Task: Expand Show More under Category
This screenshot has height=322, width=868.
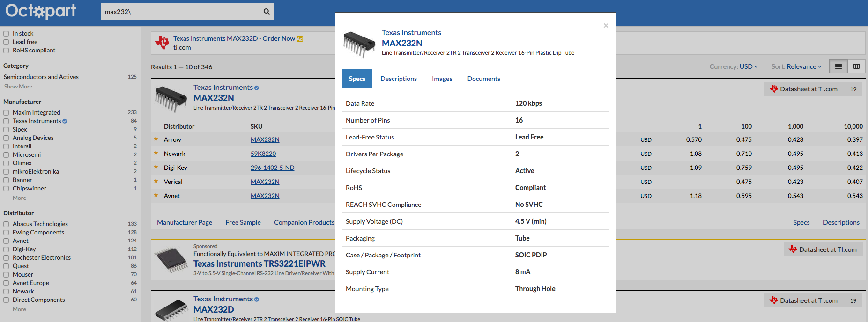Action: (18, 87)
